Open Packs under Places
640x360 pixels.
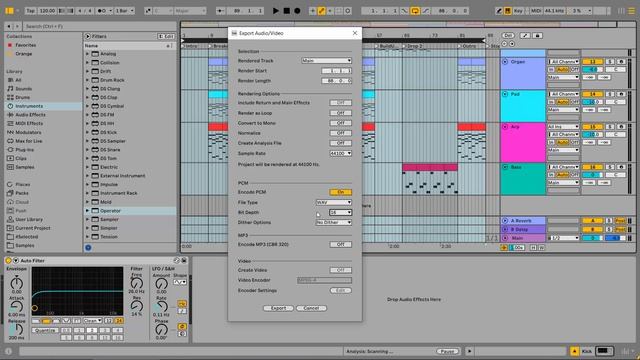pos(22,193)
